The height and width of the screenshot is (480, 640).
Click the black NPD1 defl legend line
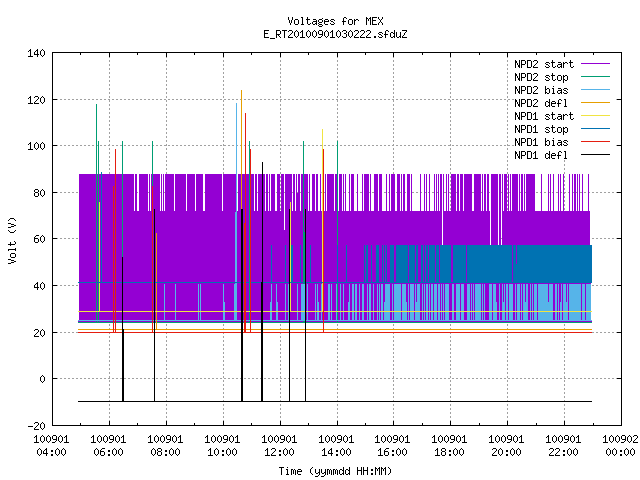tap(596, 155)
